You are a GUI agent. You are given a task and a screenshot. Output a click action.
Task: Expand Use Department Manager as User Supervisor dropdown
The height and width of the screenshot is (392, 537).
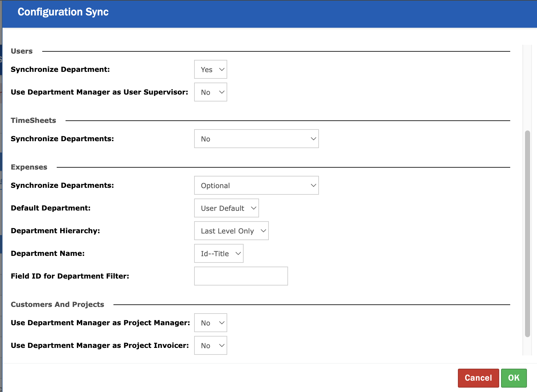211,92
